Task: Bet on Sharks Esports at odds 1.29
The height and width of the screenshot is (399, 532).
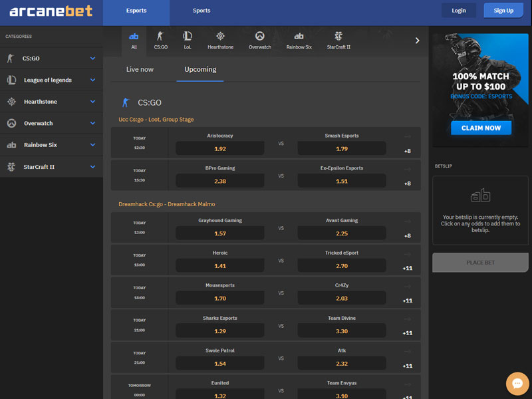Action: [x=220, y=331]
